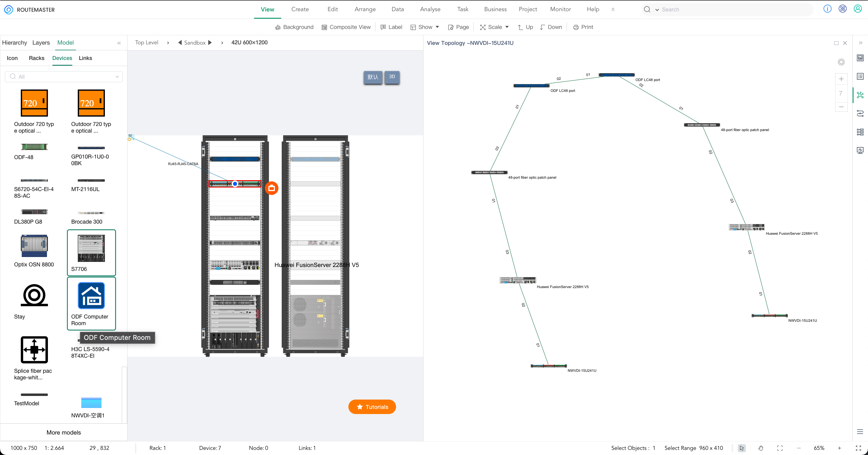
Task: Open the orange Tutorials button
Action: coord(372,407)
